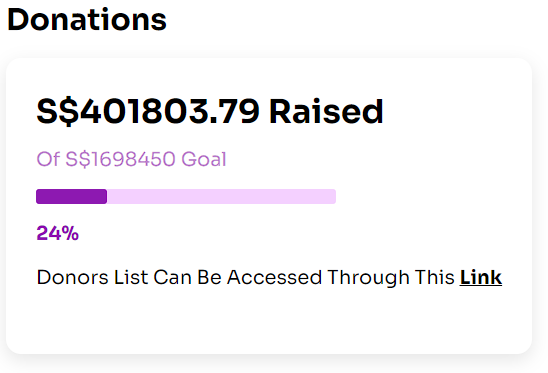Click the word Goal
Image resolution: width=548 pixels, height=373 pixels.
pyautogui.click(x=204, y=159)
